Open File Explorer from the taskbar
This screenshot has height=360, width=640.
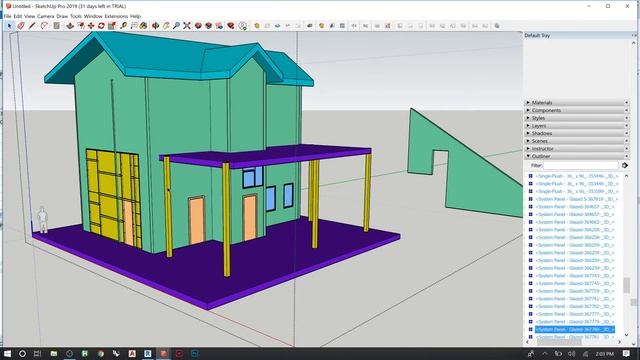point(53,353)
